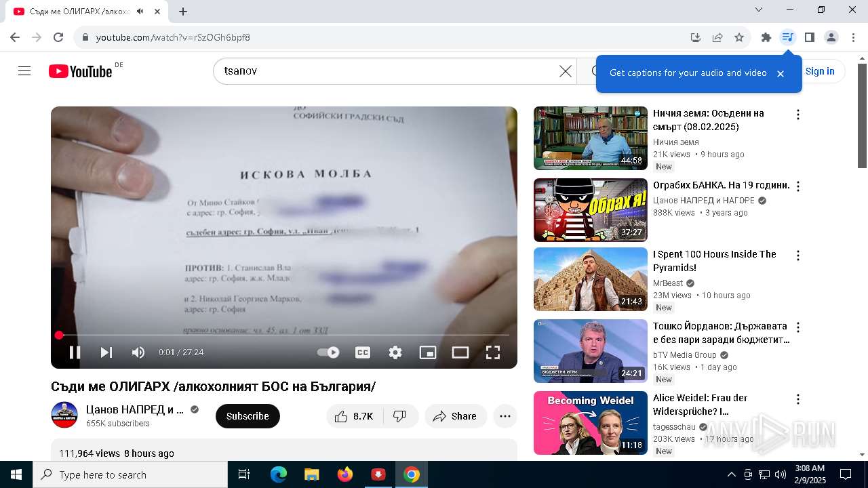The width and height of the screenshot is (868, 488).
Task: Open options for Тошко Йорданов video
Action: click(x=798, y=327)
